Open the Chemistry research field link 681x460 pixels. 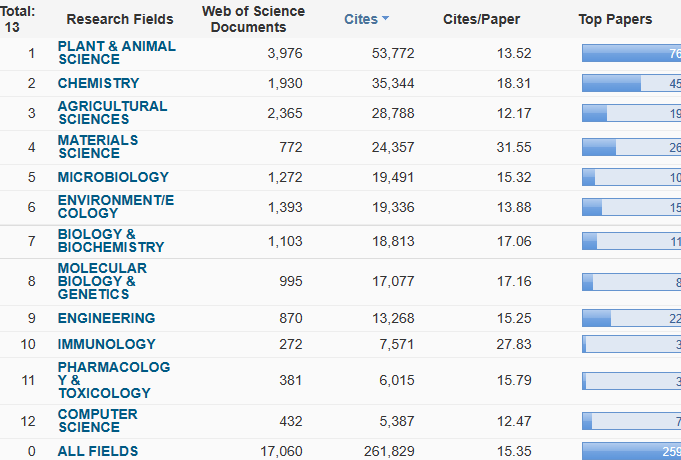98,83
